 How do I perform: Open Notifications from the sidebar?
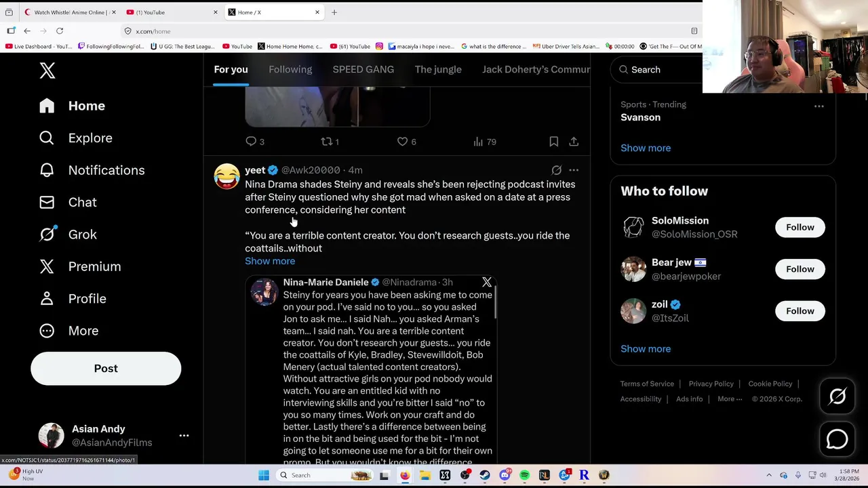pos(92,170)
